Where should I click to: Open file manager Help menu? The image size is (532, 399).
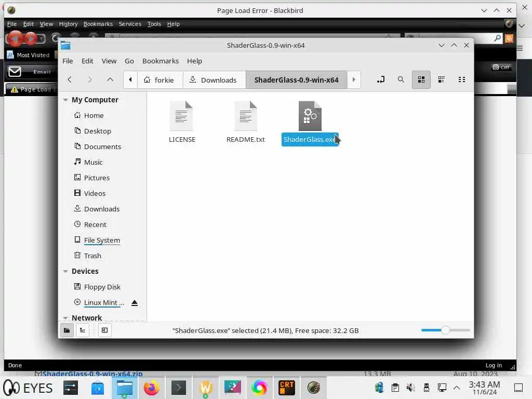[194, 61]
